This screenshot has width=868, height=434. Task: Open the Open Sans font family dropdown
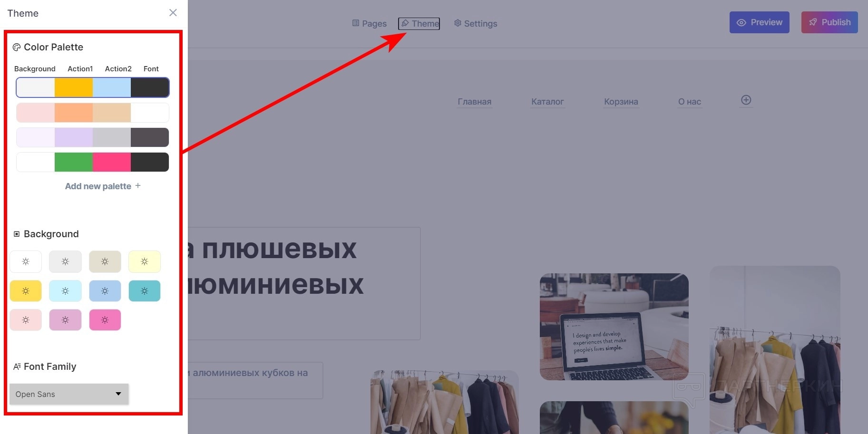coord(69,394)
